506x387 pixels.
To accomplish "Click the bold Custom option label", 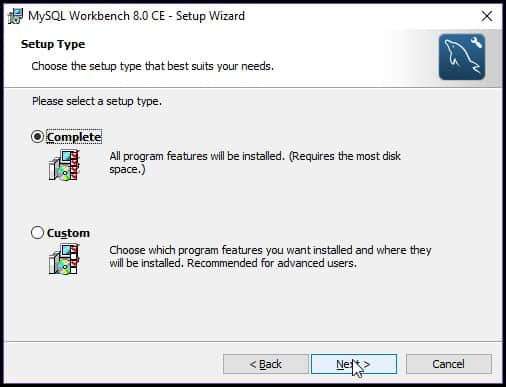I will 68,233.
